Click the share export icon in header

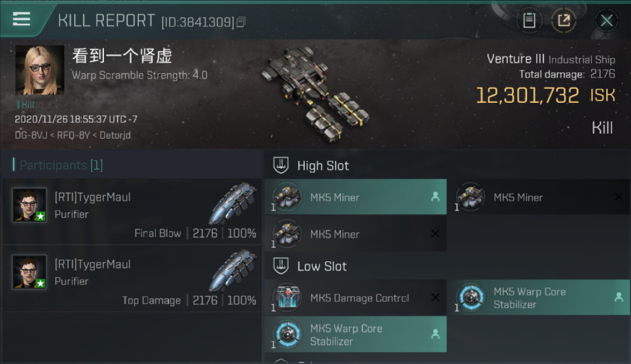[564, 20]
